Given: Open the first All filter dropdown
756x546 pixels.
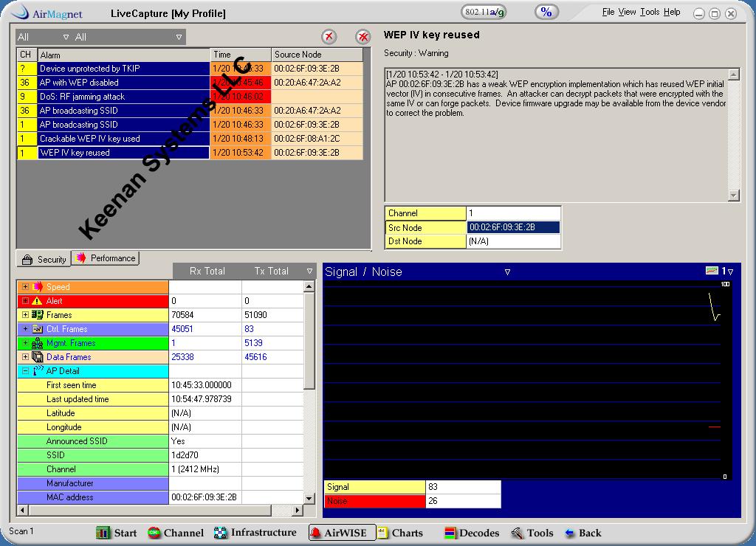Looking at the screenshot, I should (66, 37).
